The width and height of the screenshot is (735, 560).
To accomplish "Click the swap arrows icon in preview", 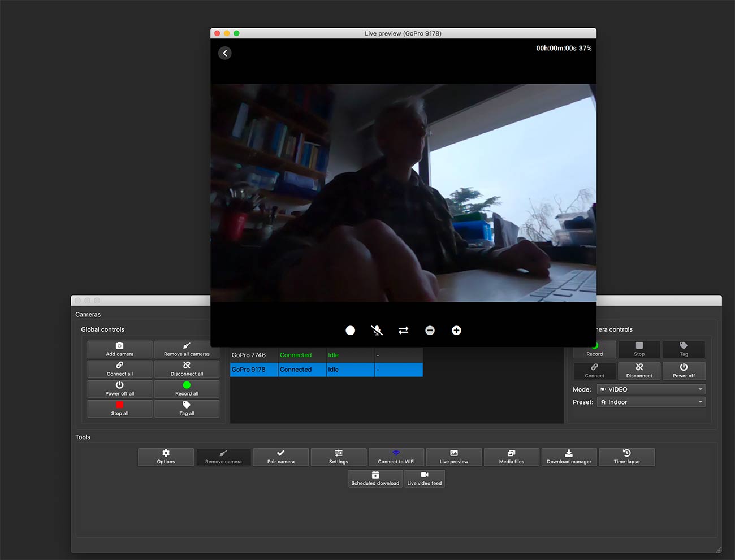I will tap(403, 331).
